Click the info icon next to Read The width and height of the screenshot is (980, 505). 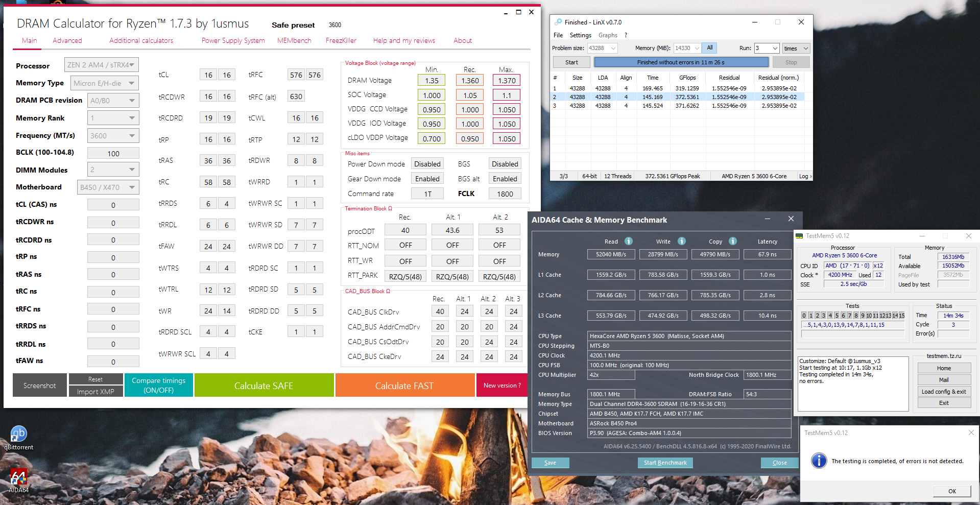click(x=629, y=241)
